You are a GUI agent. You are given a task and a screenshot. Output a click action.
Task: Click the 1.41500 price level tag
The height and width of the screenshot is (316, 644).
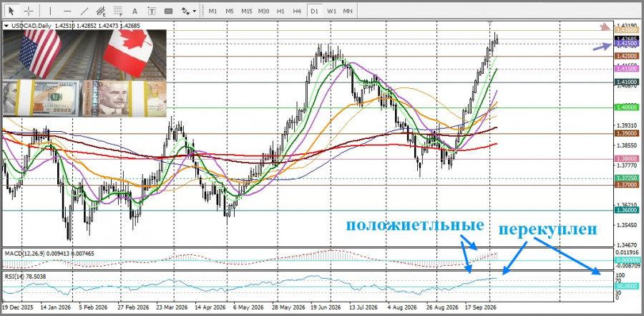coord(627,69)
